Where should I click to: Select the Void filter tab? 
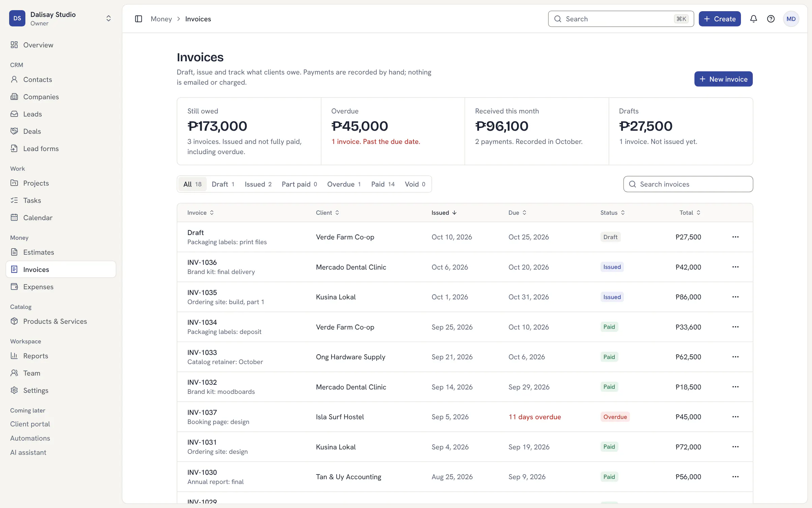click(x=415, y=184)
